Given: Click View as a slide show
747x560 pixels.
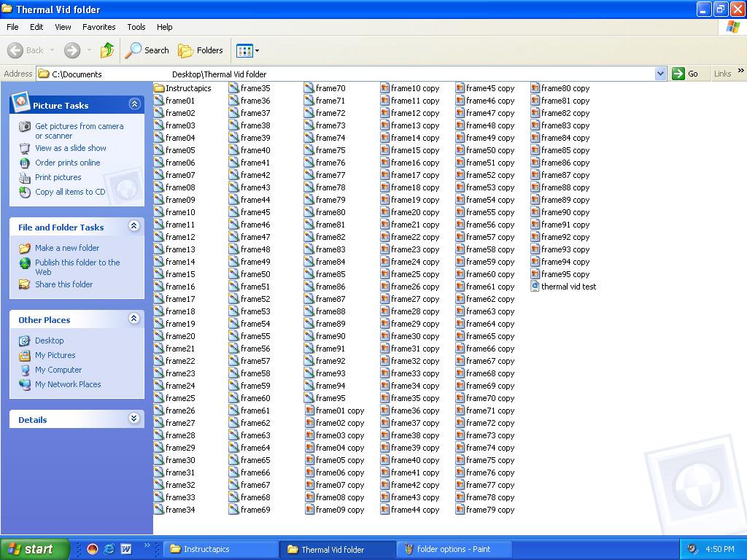Looking at the screenshot, I should pos(71,148).
